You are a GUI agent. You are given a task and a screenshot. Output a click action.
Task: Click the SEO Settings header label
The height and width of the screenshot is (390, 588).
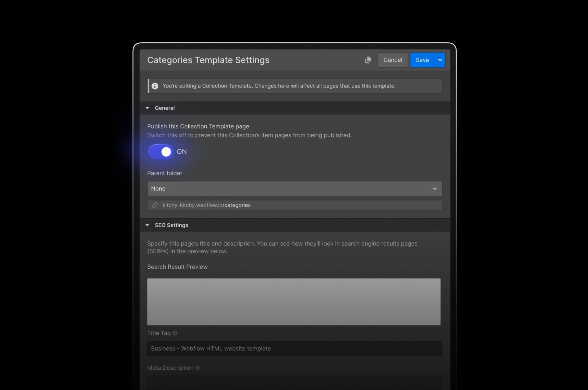(x=171, y=225)
